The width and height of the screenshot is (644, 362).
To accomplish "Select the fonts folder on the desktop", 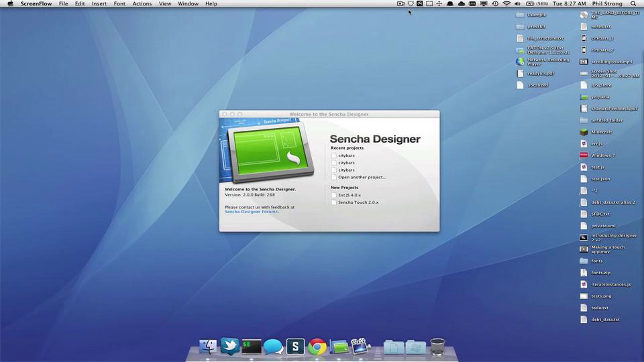I will [584, 261].
